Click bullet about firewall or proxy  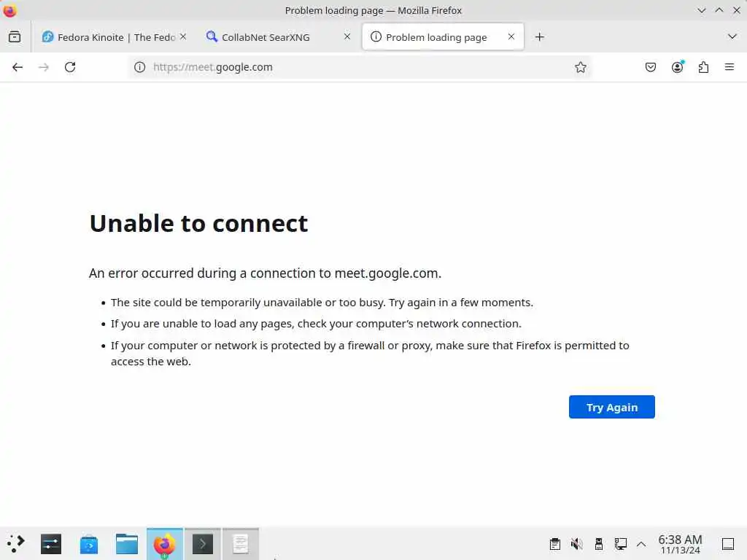(x=370, y=354)
